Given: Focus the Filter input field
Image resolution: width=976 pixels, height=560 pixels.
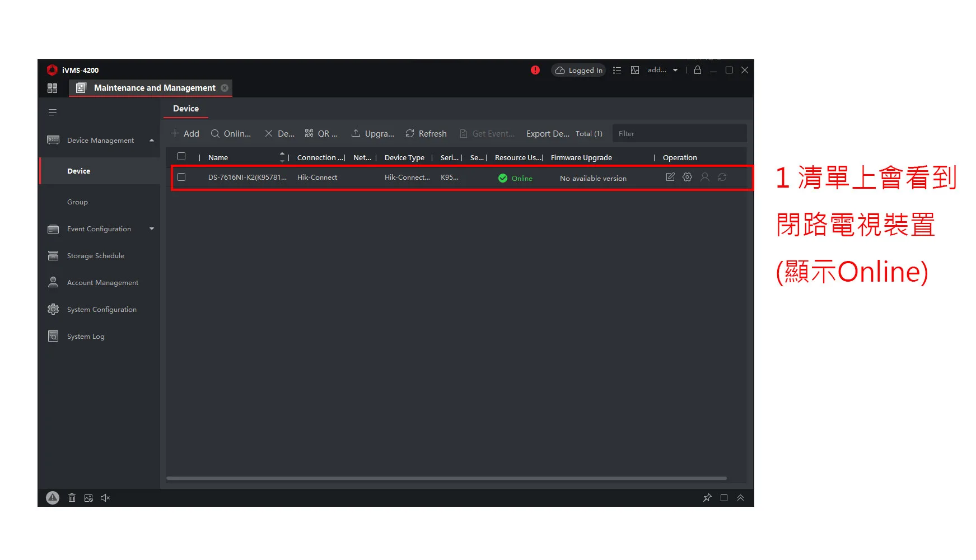Looking at the screenshot, I should 679,133.
